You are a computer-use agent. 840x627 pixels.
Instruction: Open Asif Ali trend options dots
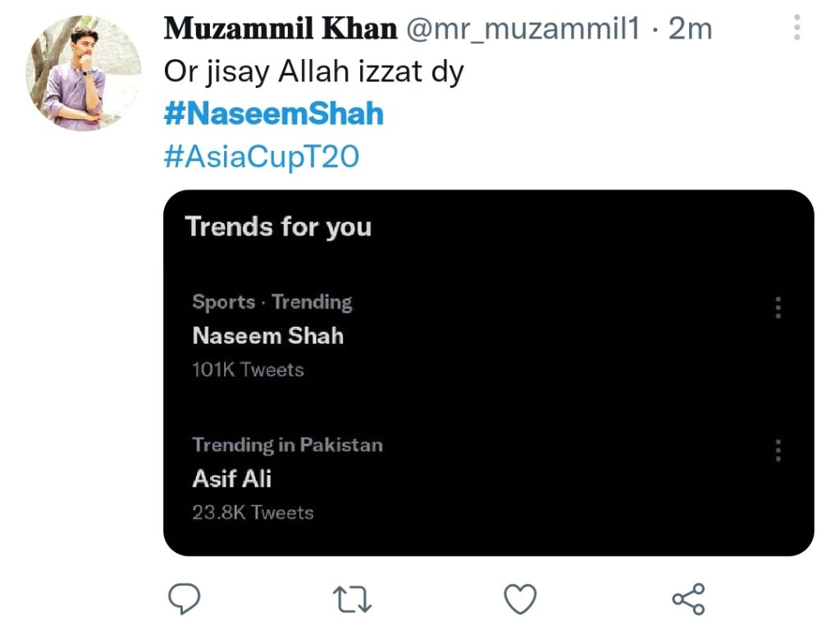(x=778, y=451)
